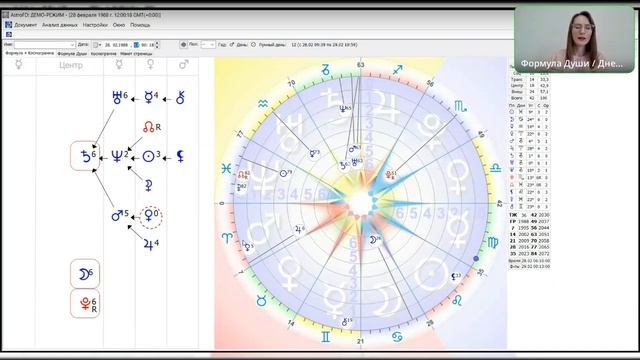
Task: Click age marker 42 right of the wheel
Action: point(500,203)
